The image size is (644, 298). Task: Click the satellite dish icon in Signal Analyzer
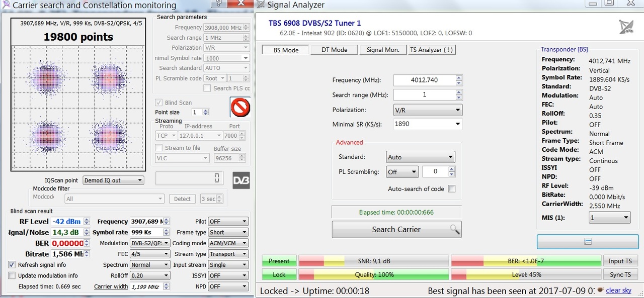pyautogui.click(x=626, y=27)
